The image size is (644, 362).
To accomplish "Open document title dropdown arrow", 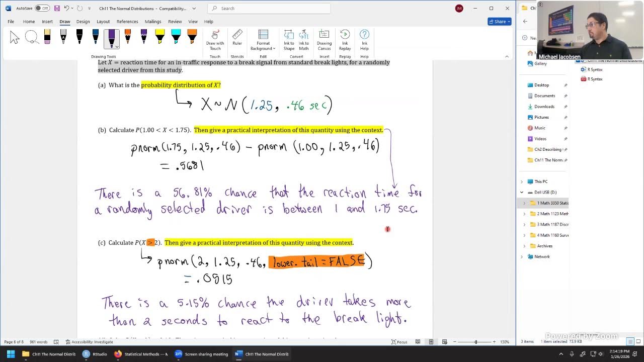I will tap(193, 9).
